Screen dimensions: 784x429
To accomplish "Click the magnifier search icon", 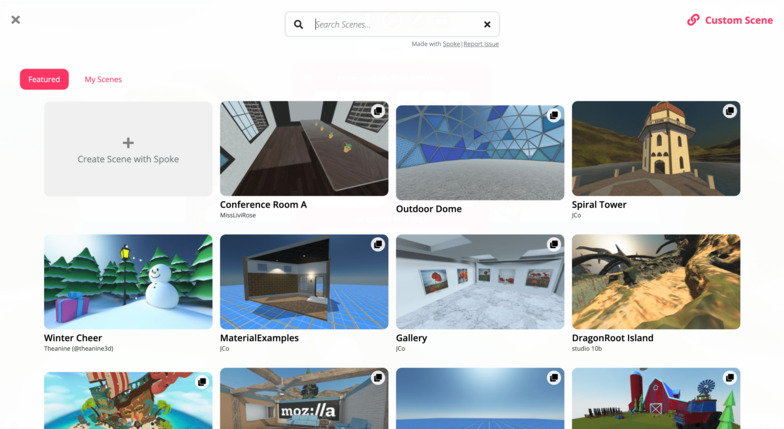I will pos(298,24).
